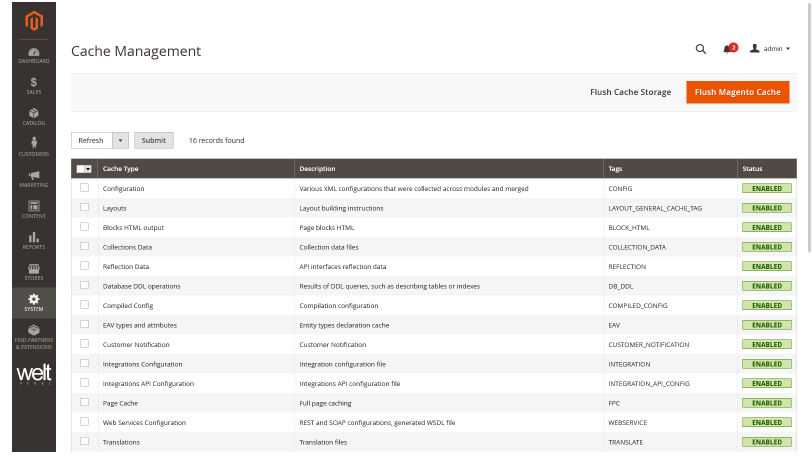
Task: Tick the Integrations API Configuration checkbox
Action: tap(84, 383)
